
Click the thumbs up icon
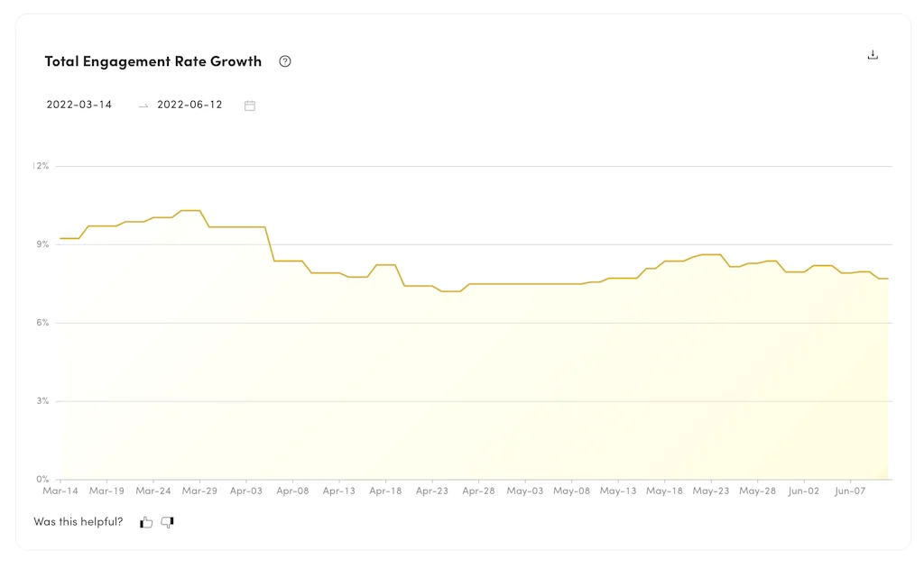pyautogui.click(x=146, y=522)
